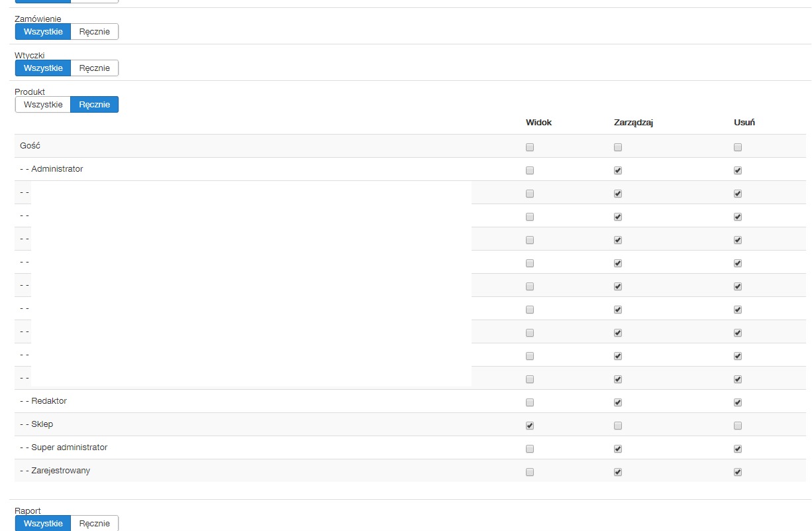
Task: Click the Super administrator group label
Action: pos(70,447)
